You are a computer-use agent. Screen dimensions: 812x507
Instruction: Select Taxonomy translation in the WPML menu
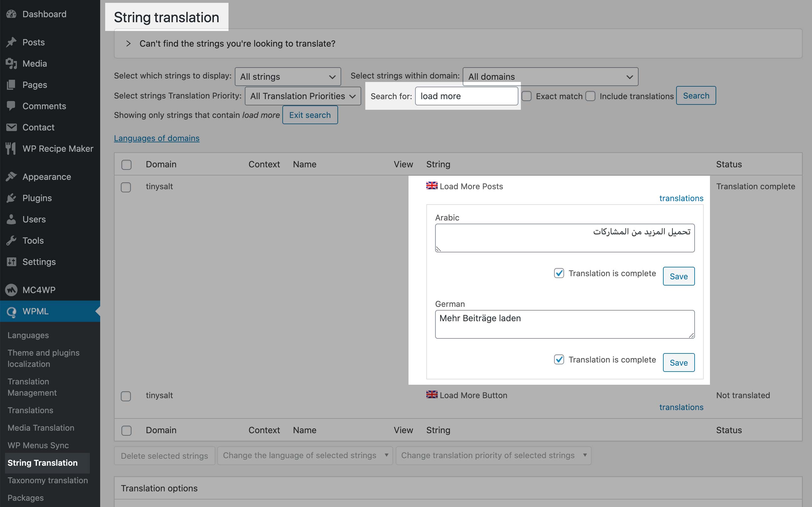tap(48, 480)
